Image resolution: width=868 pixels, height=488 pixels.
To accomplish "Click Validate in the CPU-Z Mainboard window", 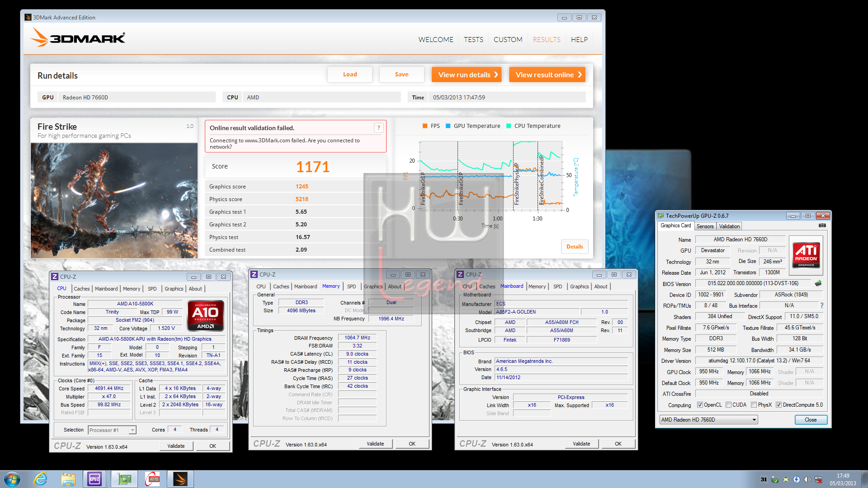I will coord(581,444).
